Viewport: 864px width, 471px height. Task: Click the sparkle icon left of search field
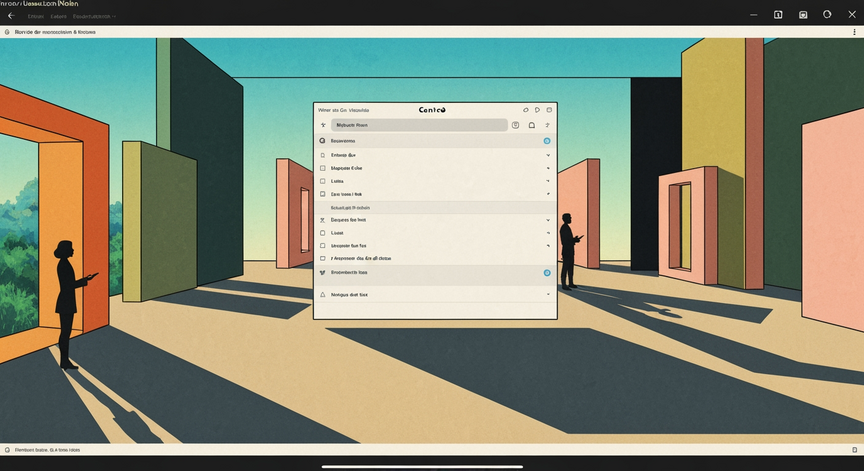coord(323,125)
